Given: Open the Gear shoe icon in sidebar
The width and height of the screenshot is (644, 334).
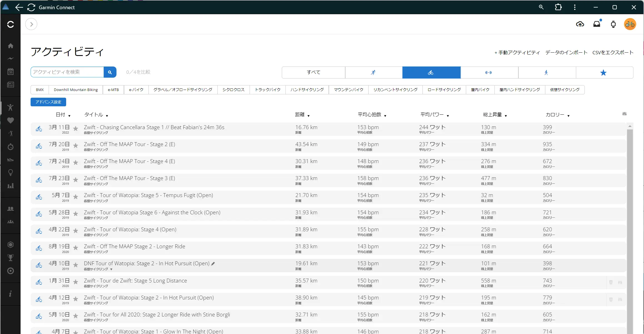Looking at the screenshot, I should [11, 160].
